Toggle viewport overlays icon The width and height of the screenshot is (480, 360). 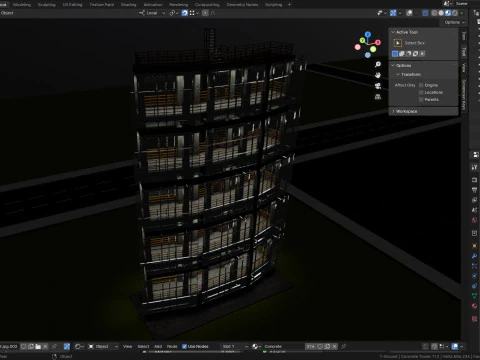point(409,13)
